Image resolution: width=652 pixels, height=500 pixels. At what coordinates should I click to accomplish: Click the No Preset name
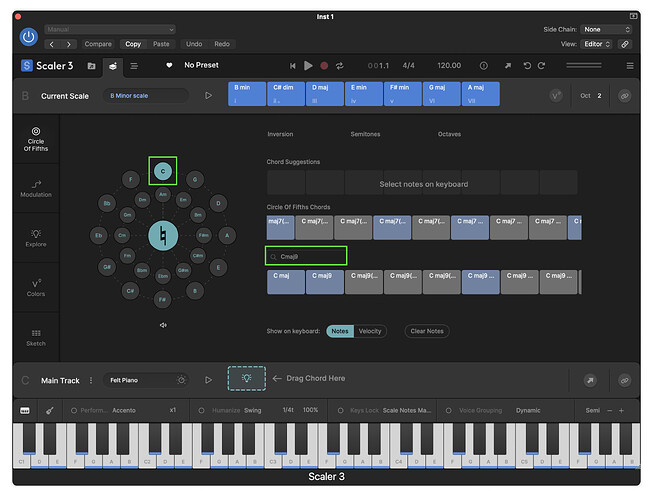click(x=201, y=65)
